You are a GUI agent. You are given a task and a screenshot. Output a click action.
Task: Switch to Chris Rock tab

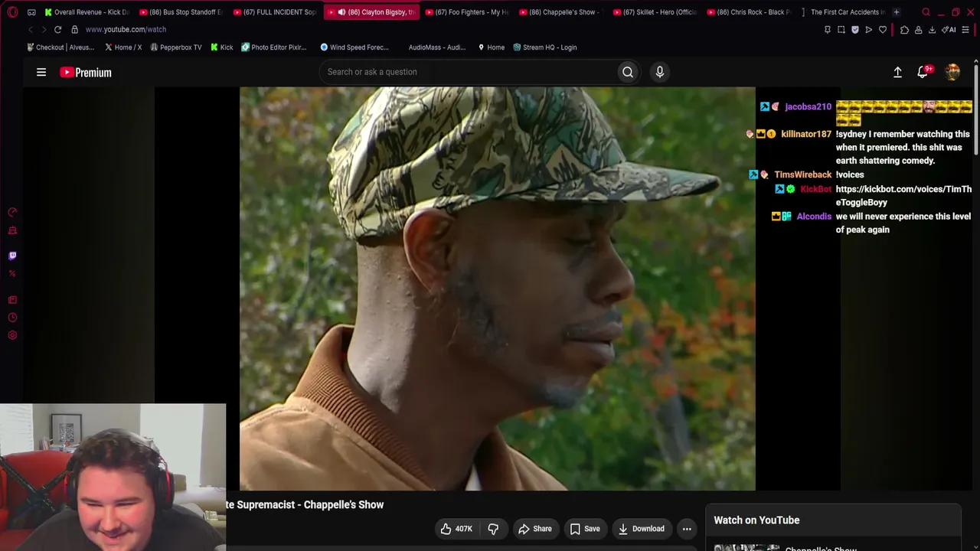[x=749, y=12]
